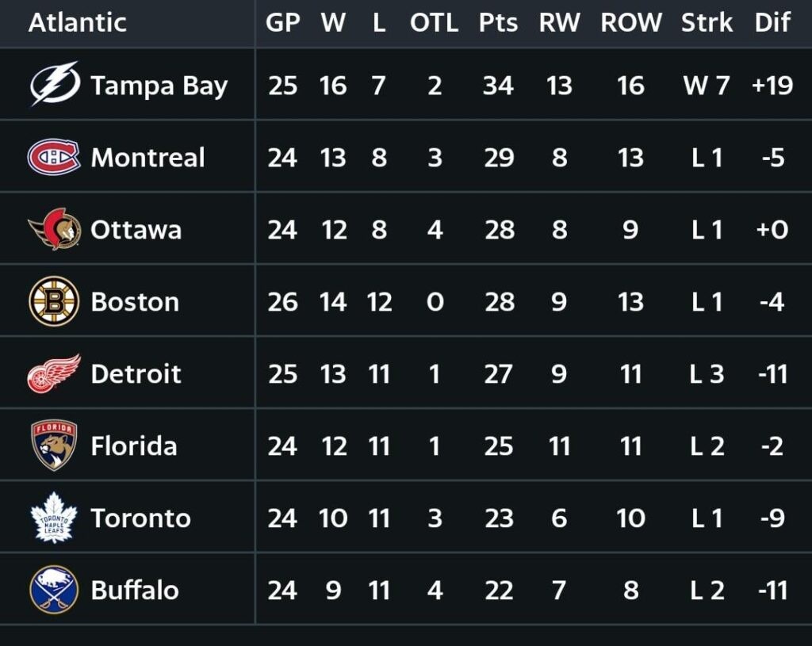812x646 pixels.
Task: Click the Buffalo Sabres logo
Action: [x=54, y=590]
